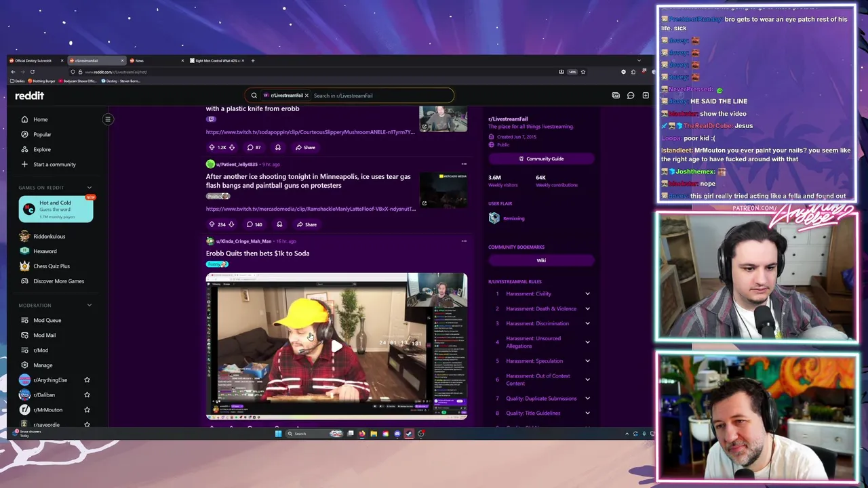Image resolution: width=868 pixels, height=488 pixels.
Task: Favorite r/AnythingElse with the star
Action: (x=87, y=380)
